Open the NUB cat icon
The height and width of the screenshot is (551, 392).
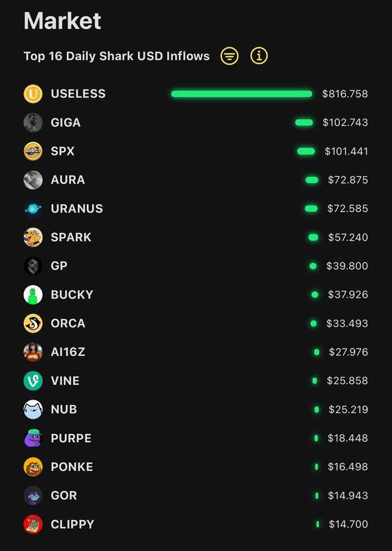[x=33, y=409]
